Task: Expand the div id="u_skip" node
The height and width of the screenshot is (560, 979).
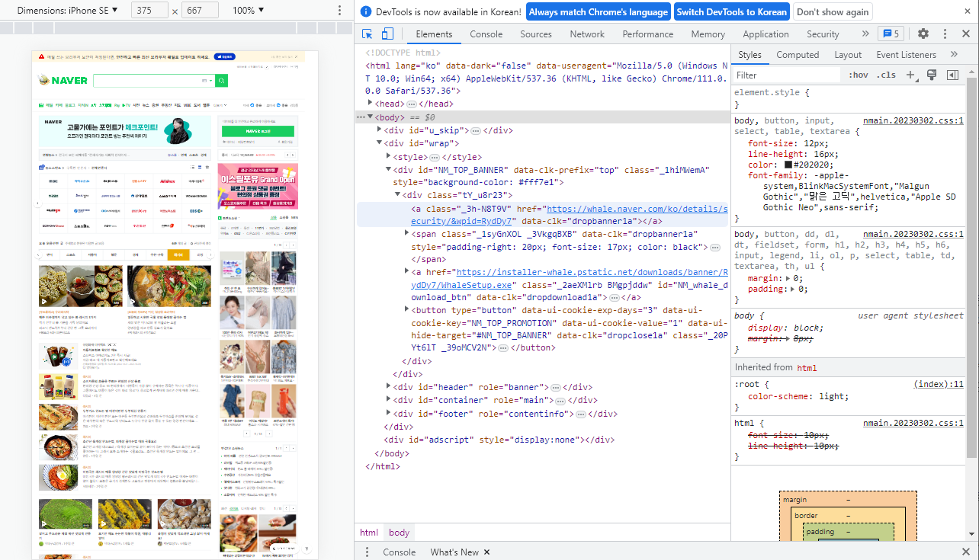Action: pyautogui.click(x=380, y=130)
